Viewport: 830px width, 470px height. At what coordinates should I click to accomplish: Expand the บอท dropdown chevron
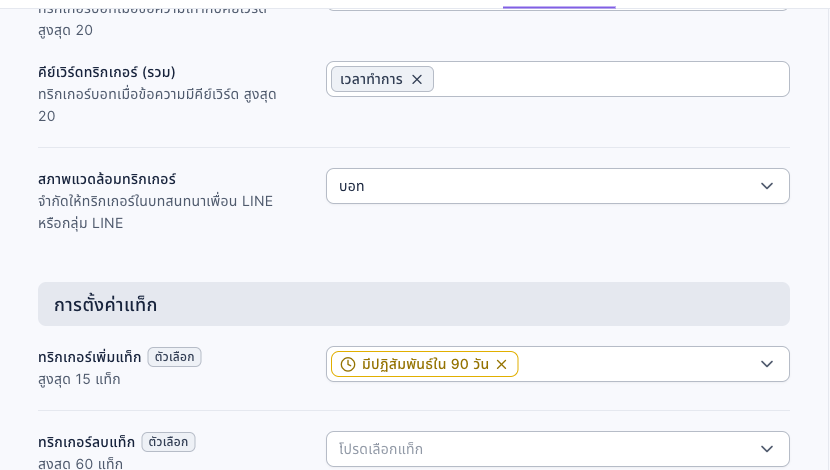click(766, 186)
